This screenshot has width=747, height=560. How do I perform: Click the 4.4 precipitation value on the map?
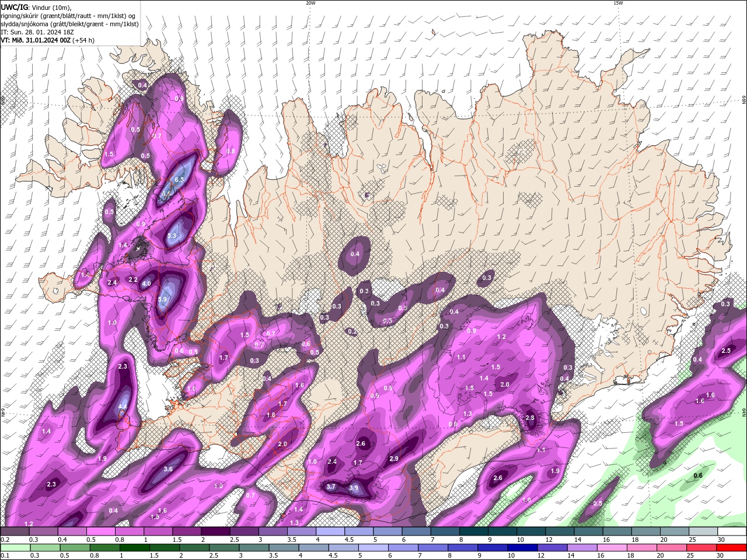click(123, 407)
